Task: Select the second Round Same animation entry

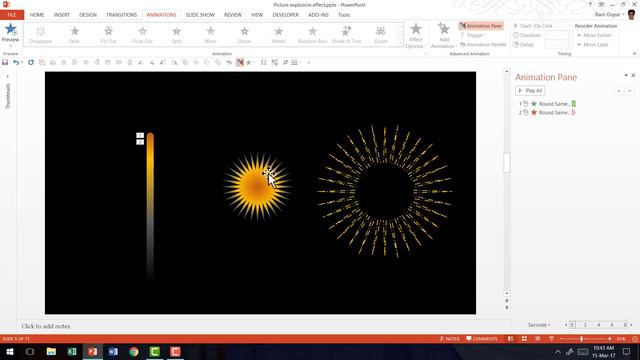Action: click(x=547, y=112)
